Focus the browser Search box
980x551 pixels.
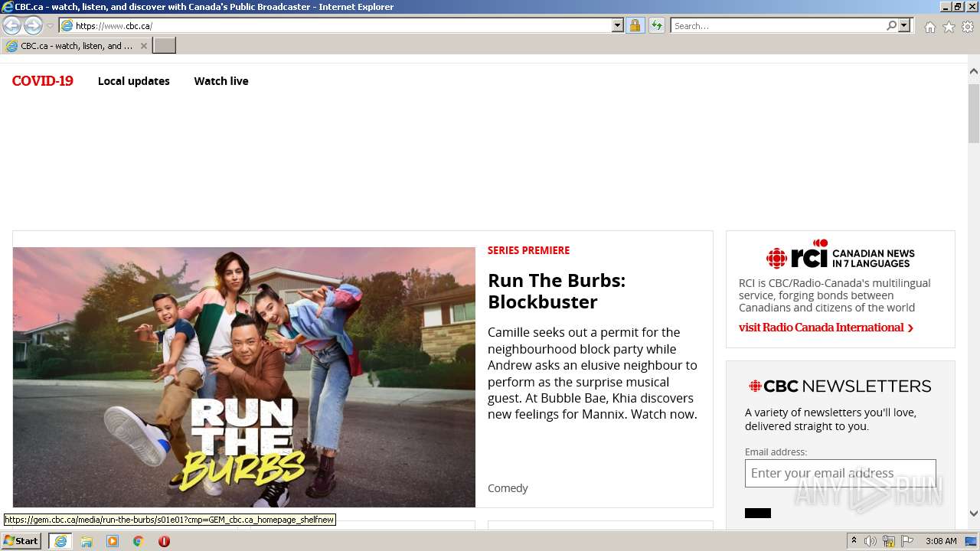[x=778, y=25]
